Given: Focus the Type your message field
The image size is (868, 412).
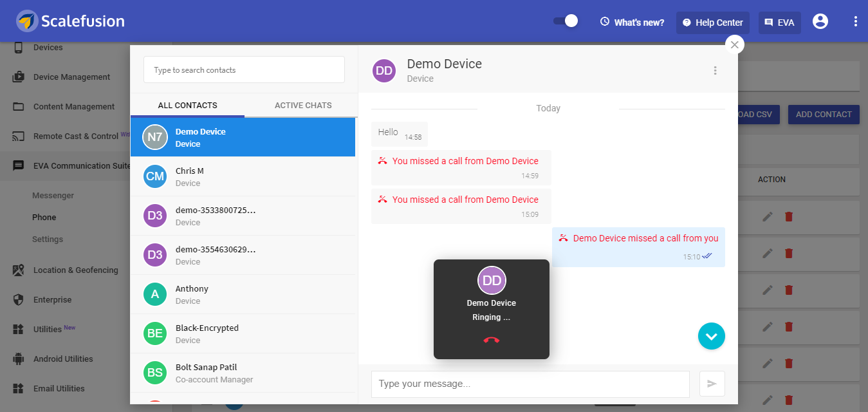Looking at the screenshot, I should [x=530, y=384].
